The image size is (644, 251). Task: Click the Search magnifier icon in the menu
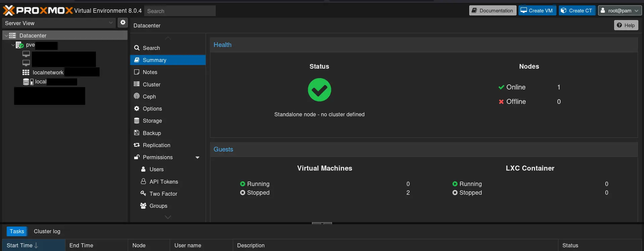(x=137, y=48)
